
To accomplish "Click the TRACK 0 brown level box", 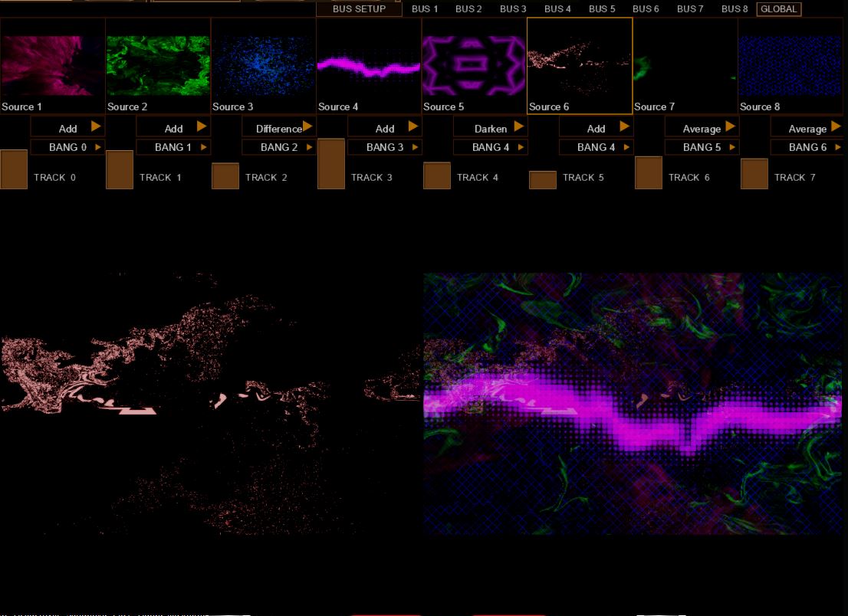I will click(14, 169).
